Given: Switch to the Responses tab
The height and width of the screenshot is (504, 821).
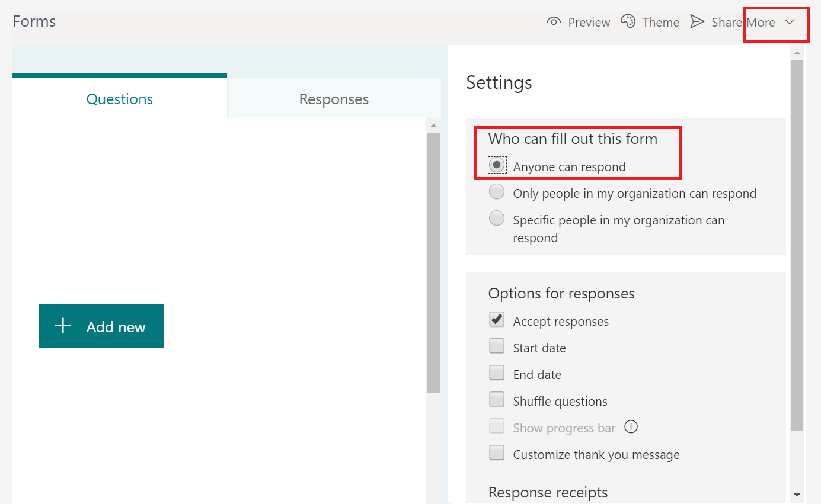Looking at the screenshot, I should [333, 99].
